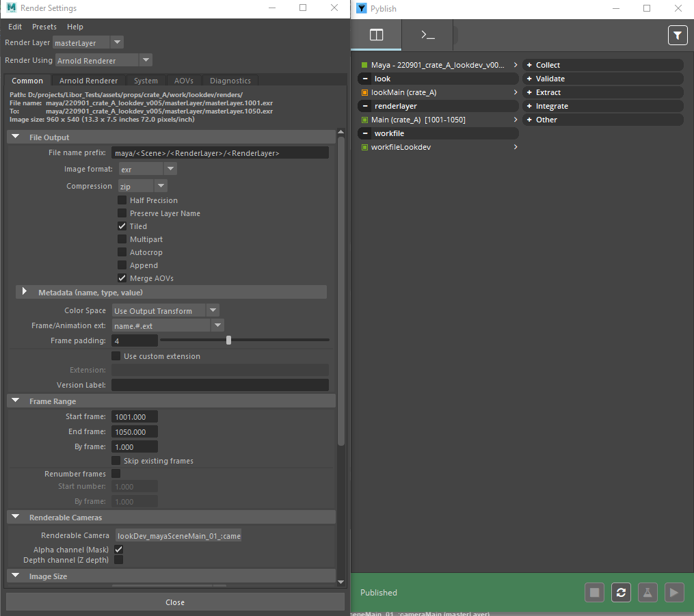This screenshot has height=616, width=694.
Task: Enable Half Precision checkbox
Action: tap(122, 200)
